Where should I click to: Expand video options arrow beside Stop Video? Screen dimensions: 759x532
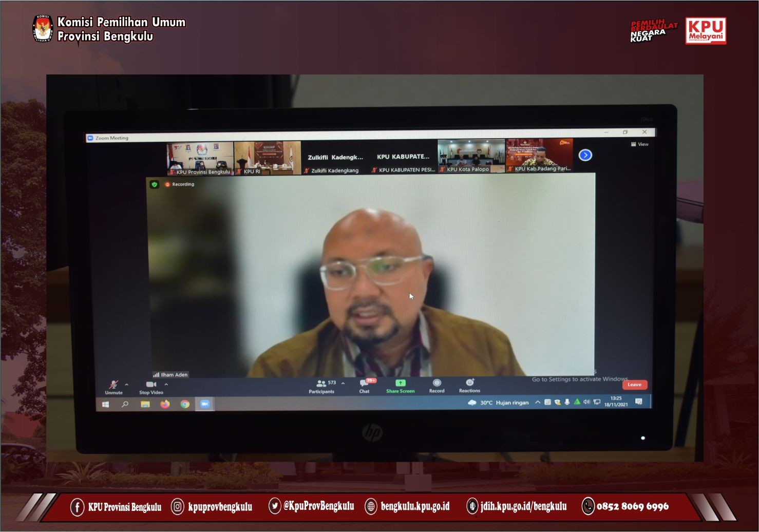click(166, 384)
